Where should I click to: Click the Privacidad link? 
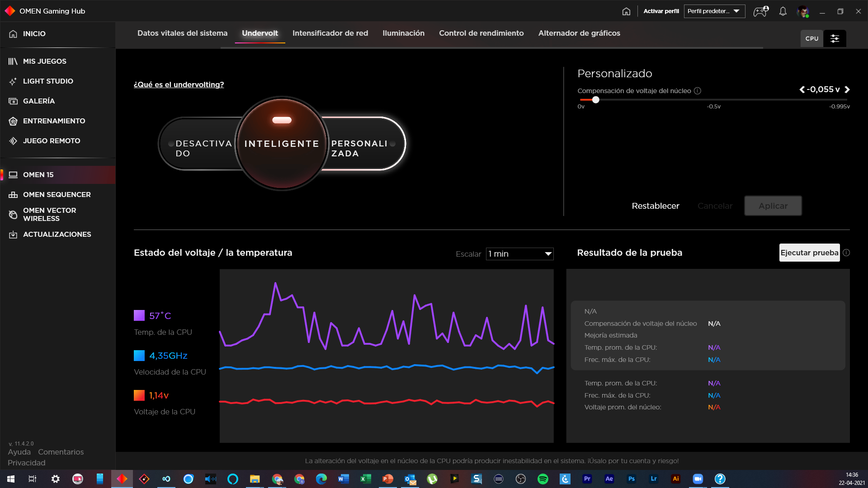(27, 463)
